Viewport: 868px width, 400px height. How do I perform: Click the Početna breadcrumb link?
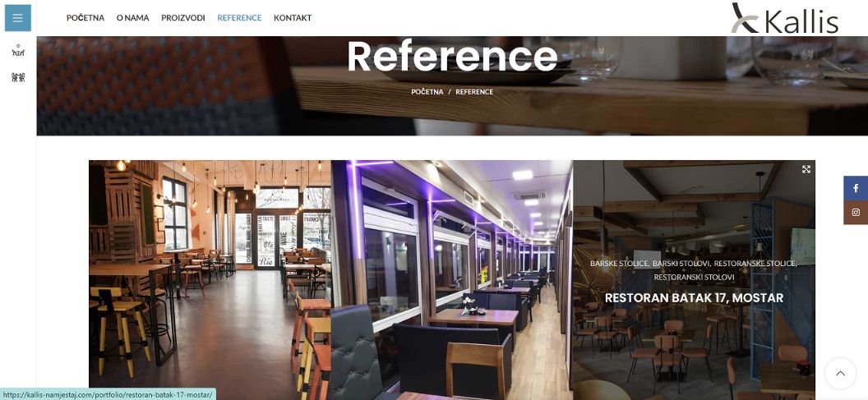tap(427, 92)
